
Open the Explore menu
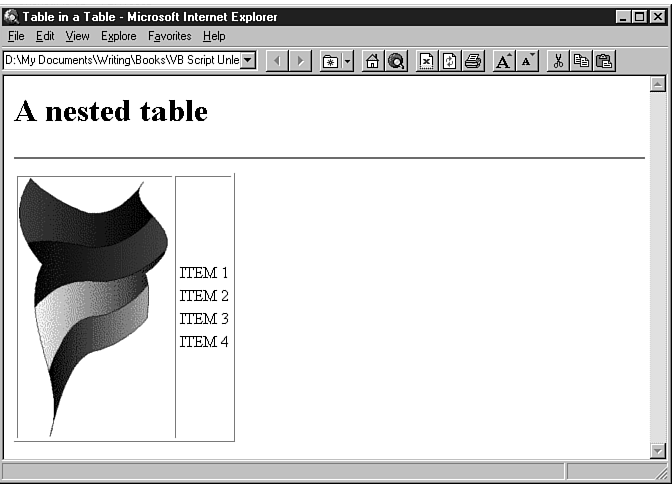pyautogui.click(x=118, y=36)
